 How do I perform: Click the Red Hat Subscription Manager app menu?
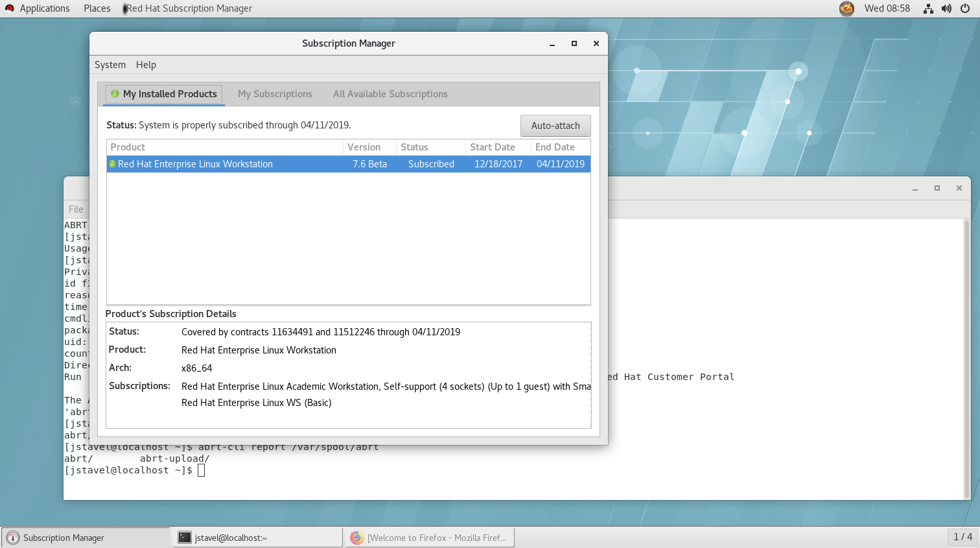click(x=189, y=8)
